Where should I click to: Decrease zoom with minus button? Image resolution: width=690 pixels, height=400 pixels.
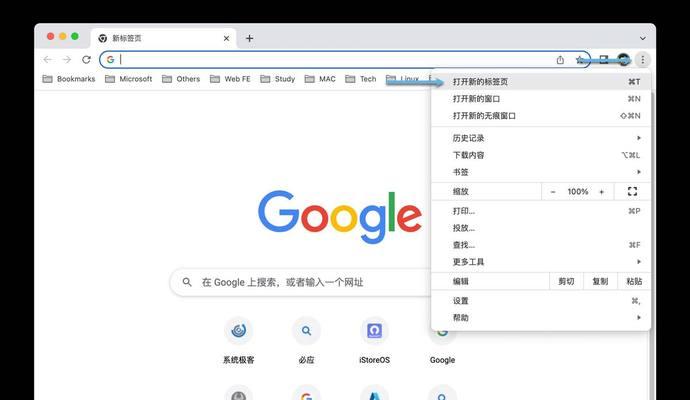pos(553,192)
